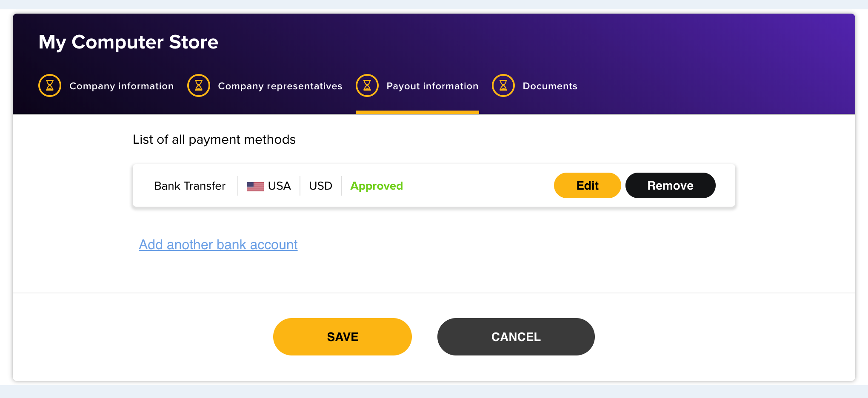Edit the Bank Transfer payment method

tap(587, 185)
